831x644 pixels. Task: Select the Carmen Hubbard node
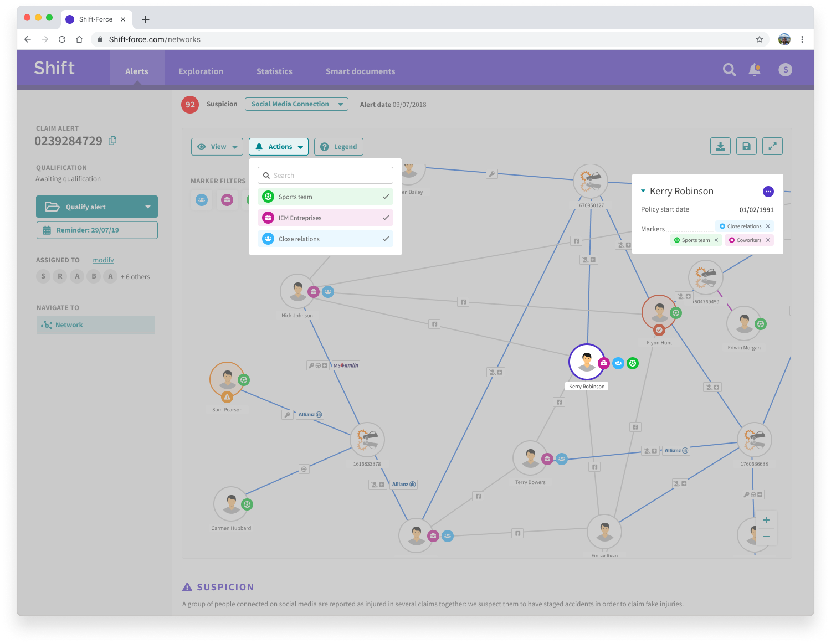click(230, 504)
